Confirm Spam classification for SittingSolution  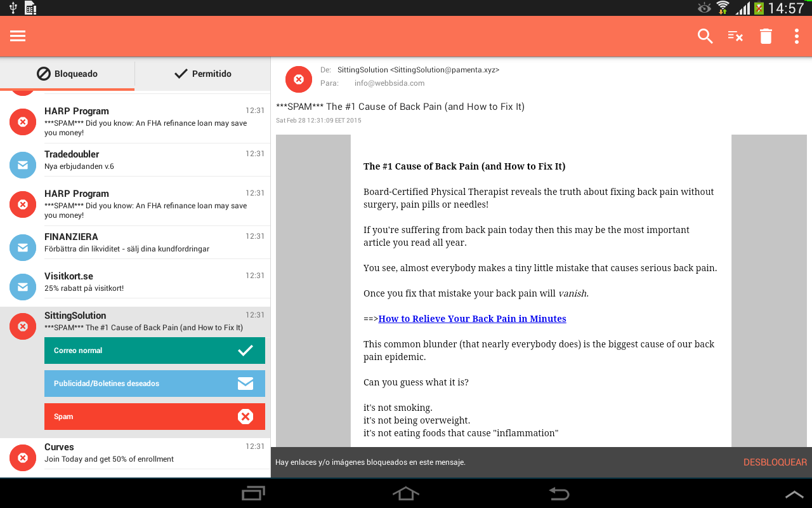(x=154, y=416)
